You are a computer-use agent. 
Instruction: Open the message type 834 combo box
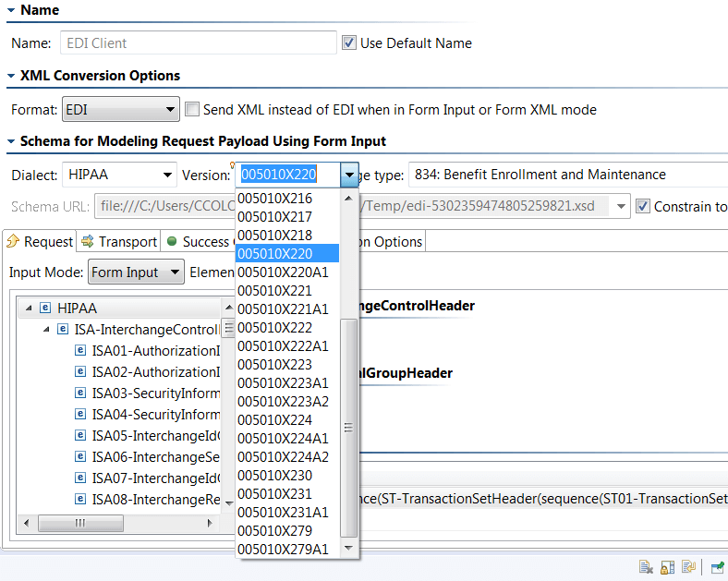click(x=568, y=175)
